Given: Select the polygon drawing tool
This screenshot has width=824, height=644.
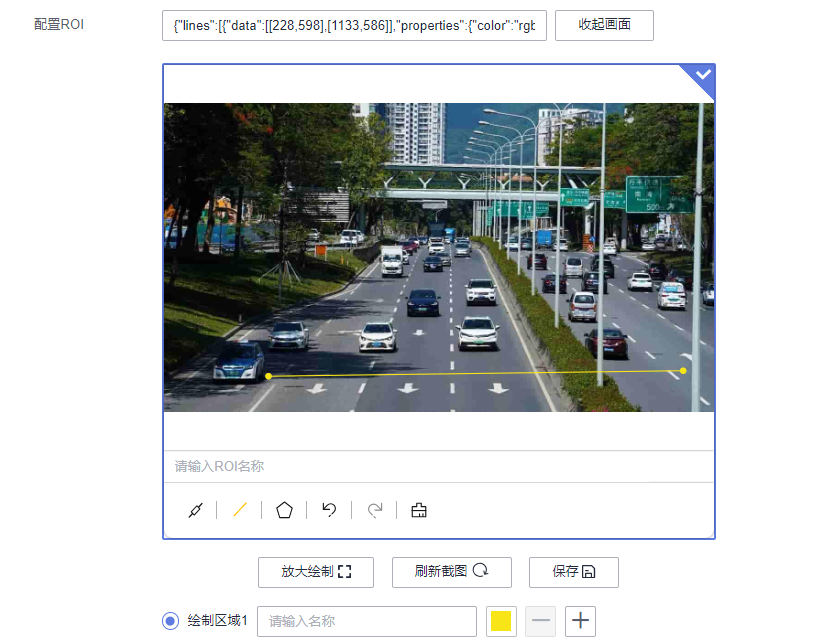Looking at the screenshot, I should point(284,510).
